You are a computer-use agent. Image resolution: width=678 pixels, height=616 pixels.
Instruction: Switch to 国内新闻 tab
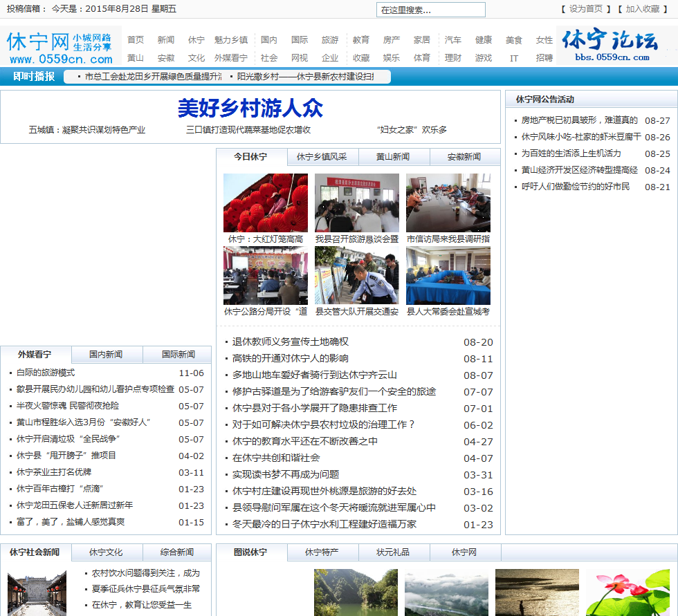(107, 355)
